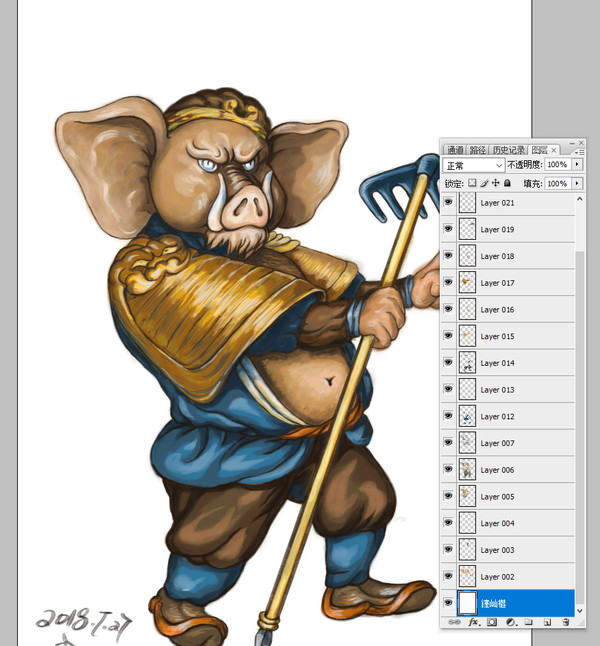Select Layer 006 thumbnail
600x646 pixels.
tap(467, 470)
